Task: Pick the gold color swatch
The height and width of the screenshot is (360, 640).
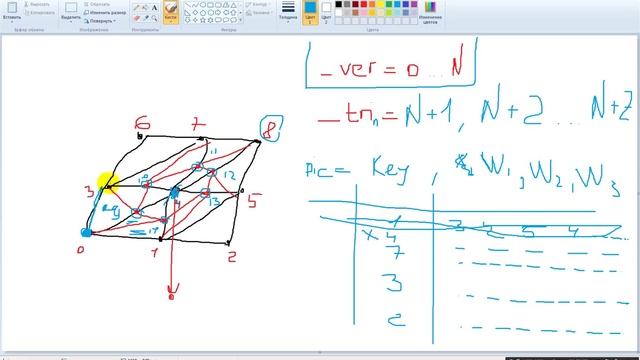Action: point(372,13)
